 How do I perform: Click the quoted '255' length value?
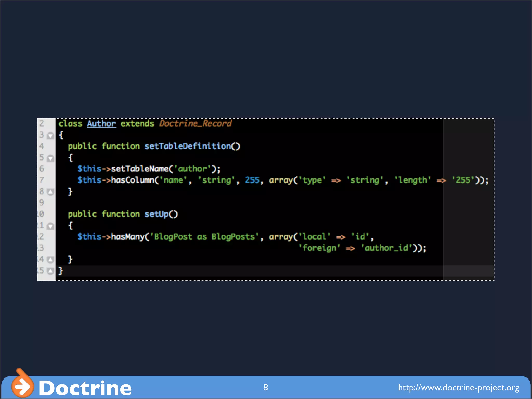click(463, 180)
